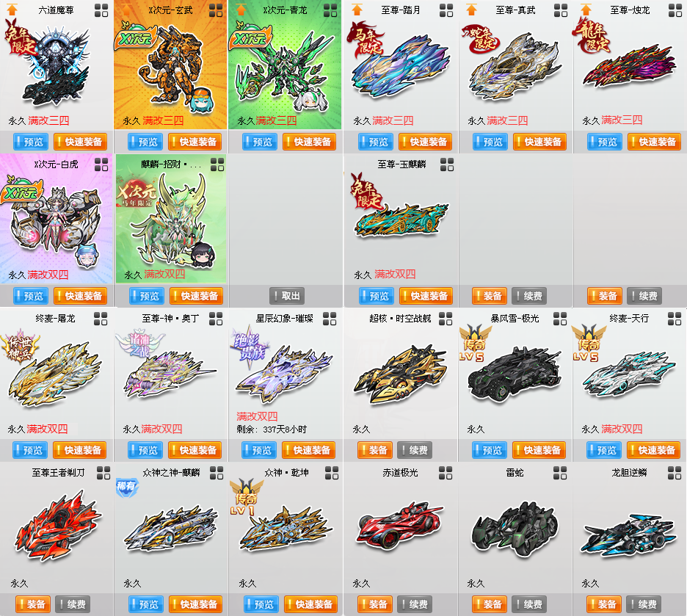The image size is (687, 616).
Task: Click grid icon on 赤道极光 card
Action: (446, 473)
